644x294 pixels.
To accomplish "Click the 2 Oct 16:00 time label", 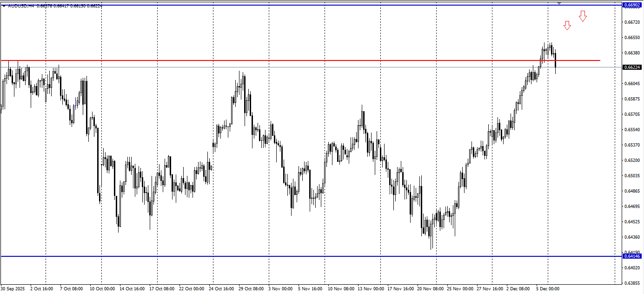I will coord(42,289).
